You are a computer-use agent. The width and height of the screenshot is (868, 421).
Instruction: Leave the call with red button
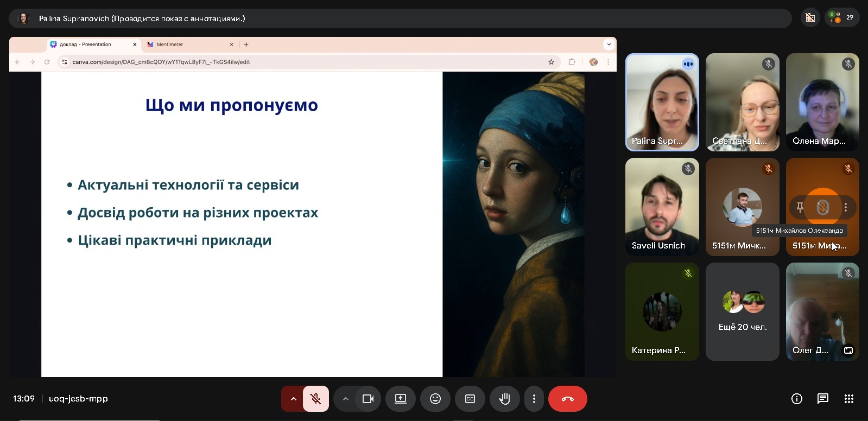pyautogui.click(x=567, y=399)
